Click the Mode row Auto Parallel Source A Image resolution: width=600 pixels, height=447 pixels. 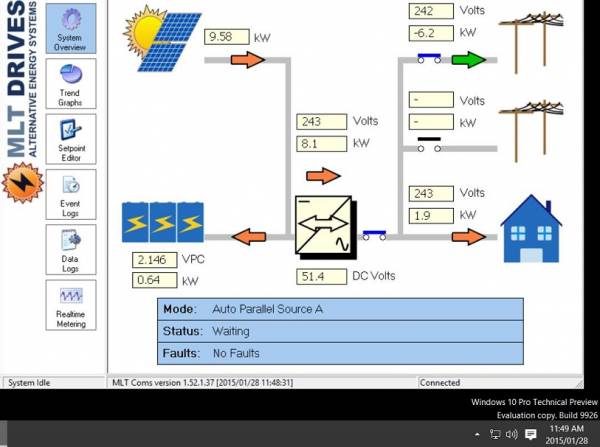pyautogui.click(x=340, y=309)
